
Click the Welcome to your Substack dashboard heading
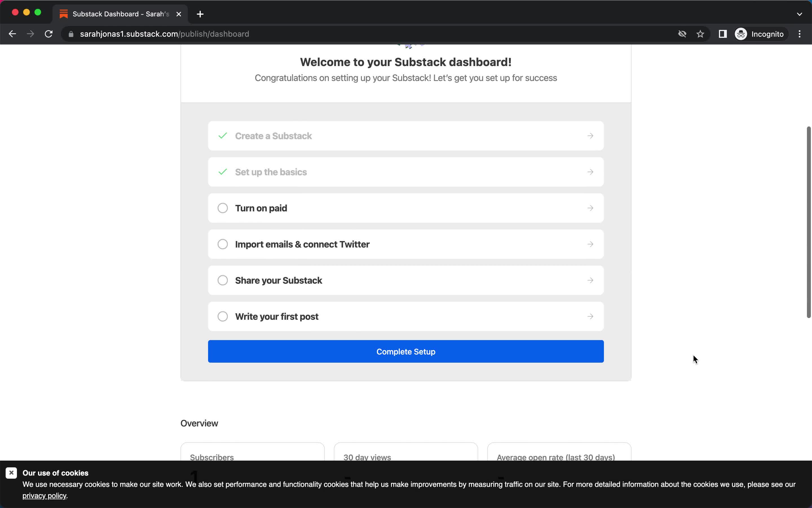click(x=406, y=62)
